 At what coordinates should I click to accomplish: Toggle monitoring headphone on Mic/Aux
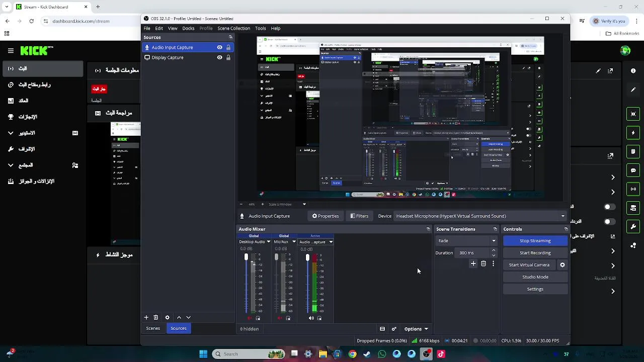tap(288, 318)
